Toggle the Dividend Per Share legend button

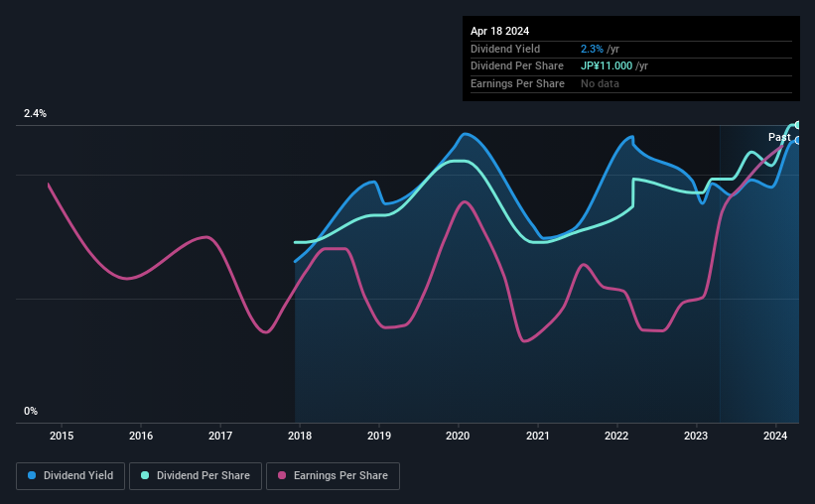[196, 476]
